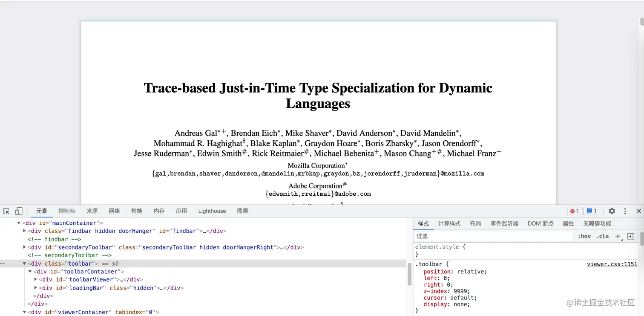
Task: Open the DevTools three-dot customize menu
Action: coord(625,211)
